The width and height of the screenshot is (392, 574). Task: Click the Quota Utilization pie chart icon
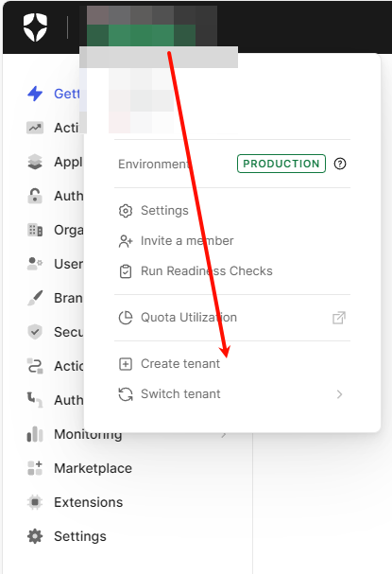(126, 318)
